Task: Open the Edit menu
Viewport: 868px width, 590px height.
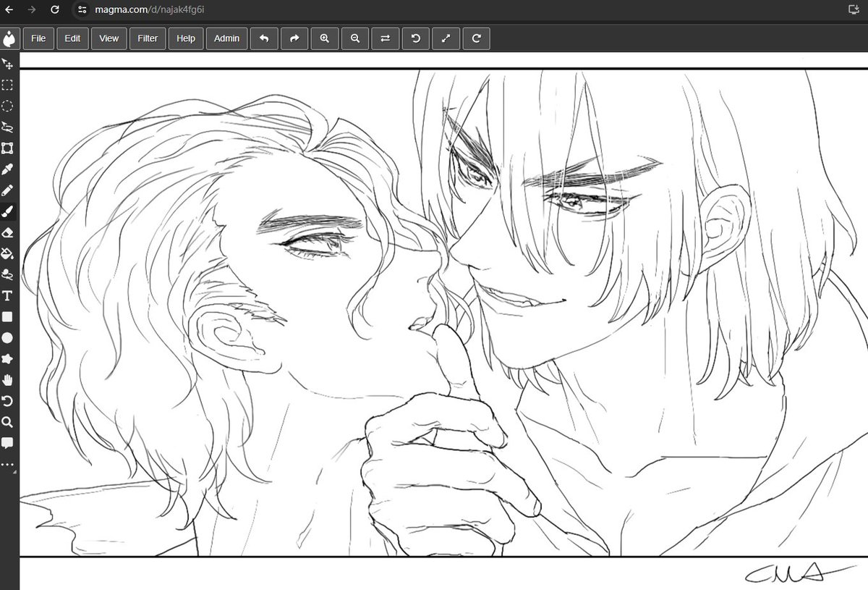Action: pyautogui.click(x=72, y=38)
